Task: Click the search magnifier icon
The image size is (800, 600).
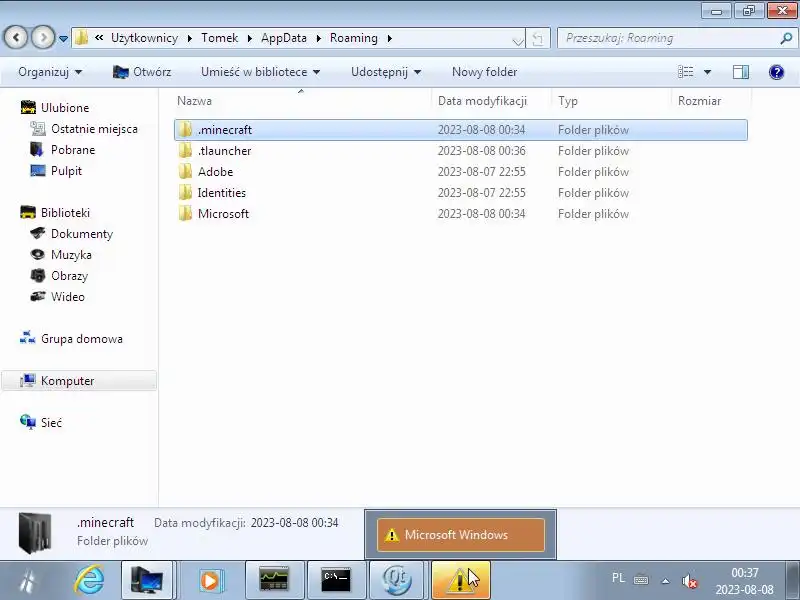Action: pos(786,38)
